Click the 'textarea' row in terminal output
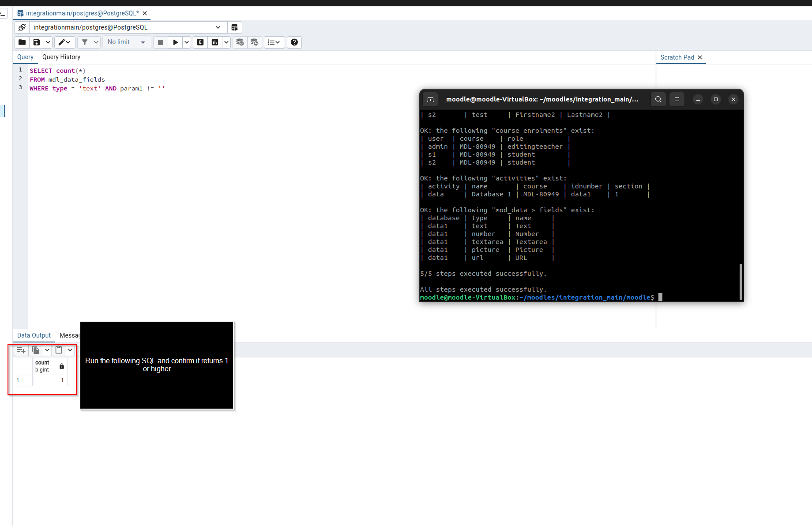 [487, 242]
